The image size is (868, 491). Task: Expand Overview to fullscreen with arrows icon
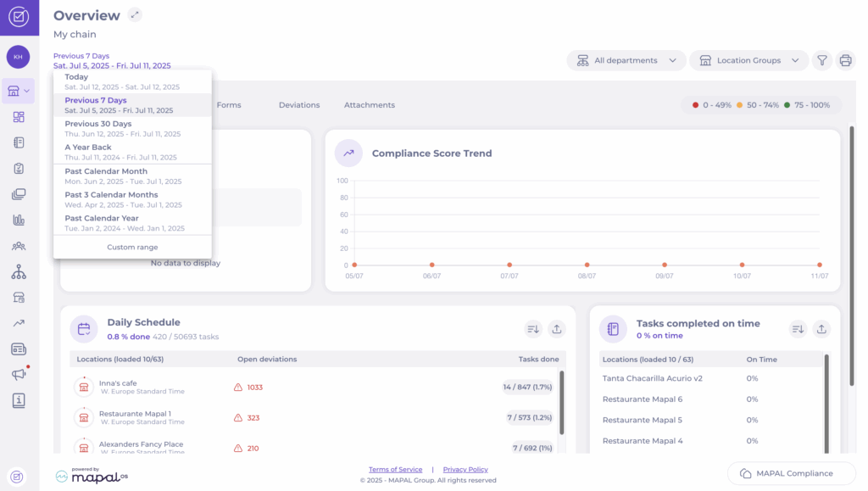[x=135, y=14]
